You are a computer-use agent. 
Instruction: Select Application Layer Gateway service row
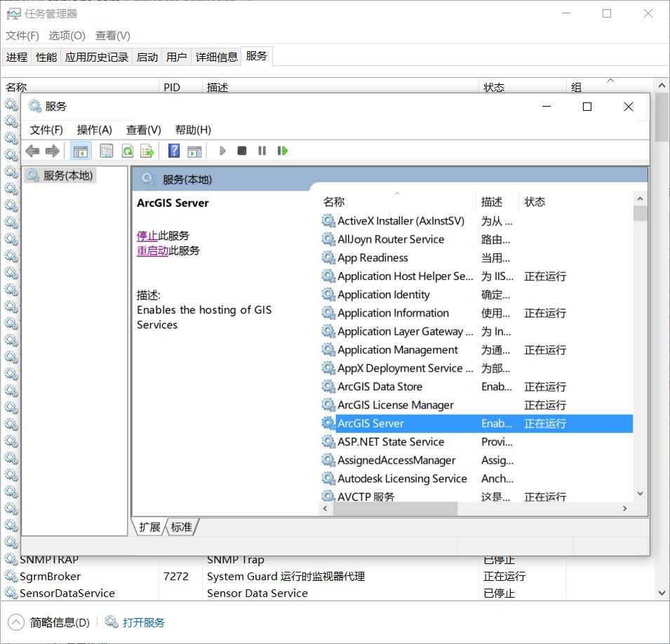tap(476, 331)
